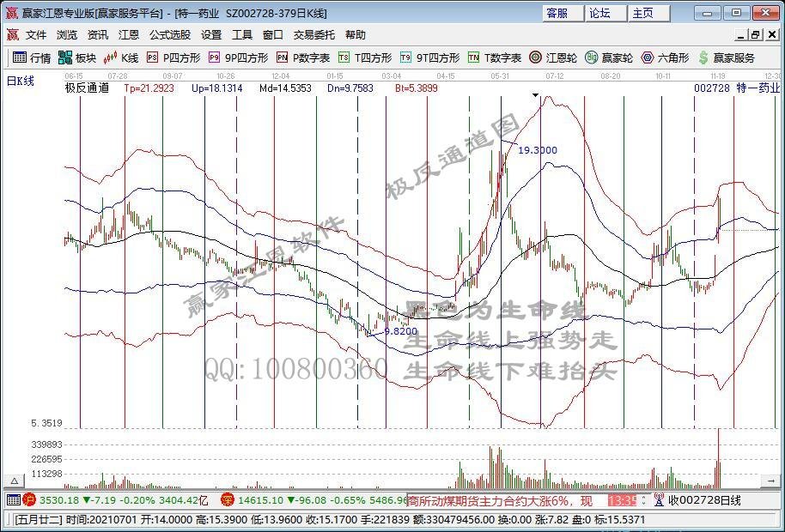Minimize the inner chart window

pyautogui.click(x=742, y=35)
